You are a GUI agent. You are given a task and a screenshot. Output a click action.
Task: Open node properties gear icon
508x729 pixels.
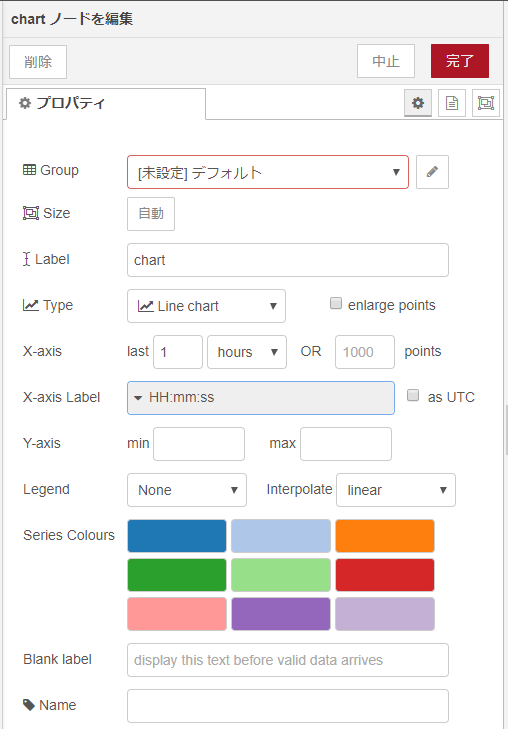click(x=418, y=103)
